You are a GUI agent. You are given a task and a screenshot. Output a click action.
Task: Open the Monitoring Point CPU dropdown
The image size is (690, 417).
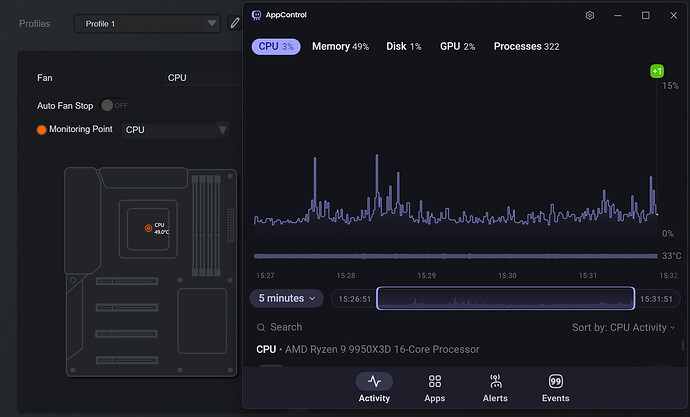click(175, 130)
